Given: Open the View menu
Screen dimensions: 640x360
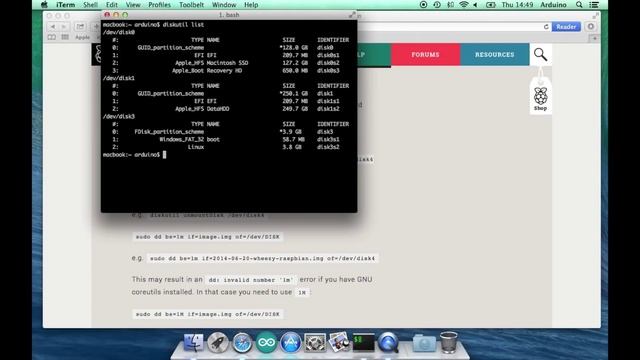Looking at the screenshot, I should [133, 5].
